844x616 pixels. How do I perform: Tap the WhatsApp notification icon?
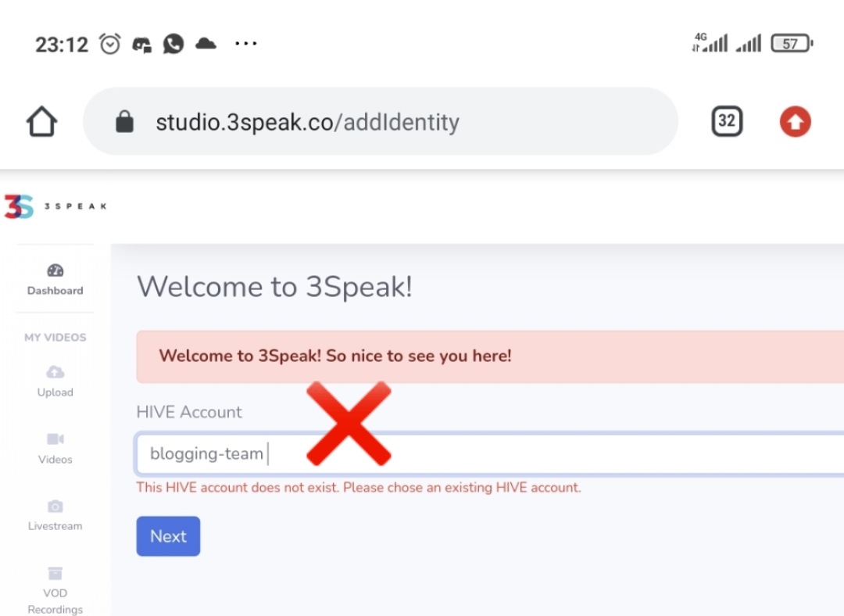(173, 44)
